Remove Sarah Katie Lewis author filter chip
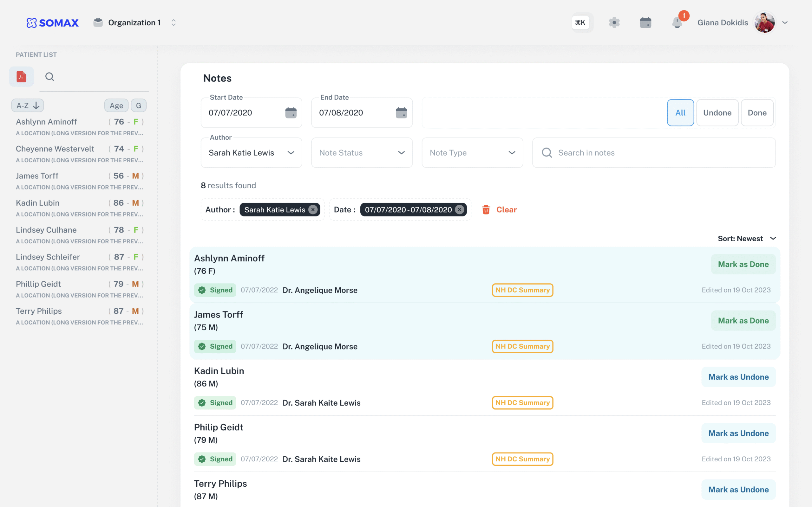Image resolution: width=812 pixels, height=507 pixels. pyautogui.click(x=313, y=209)
